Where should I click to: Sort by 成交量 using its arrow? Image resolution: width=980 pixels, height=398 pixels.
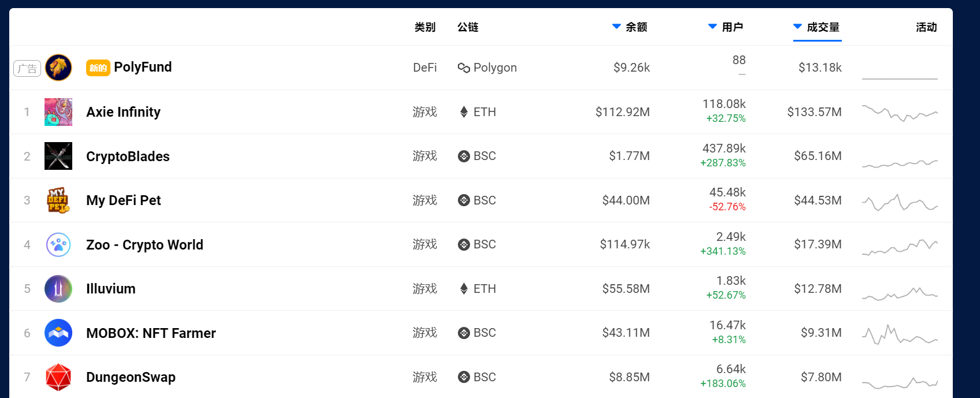point(798,27)
